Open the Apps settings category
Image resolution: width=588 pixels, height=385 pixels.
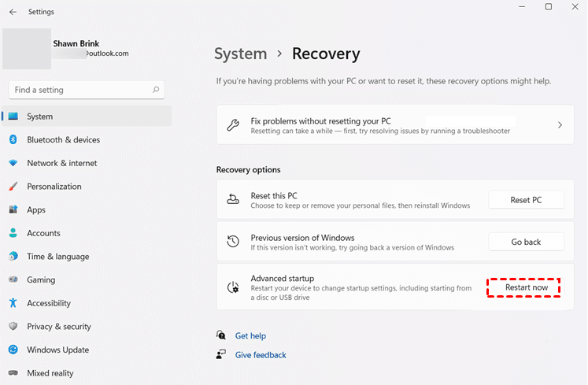pyautogui.click(x=36, y=210)
